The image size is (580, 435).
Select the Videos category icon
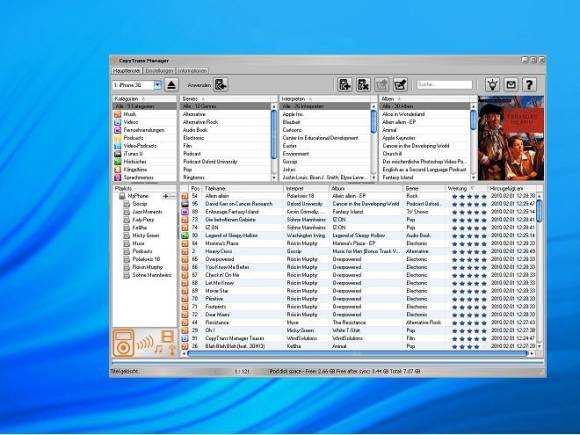(x=118, y=122)
